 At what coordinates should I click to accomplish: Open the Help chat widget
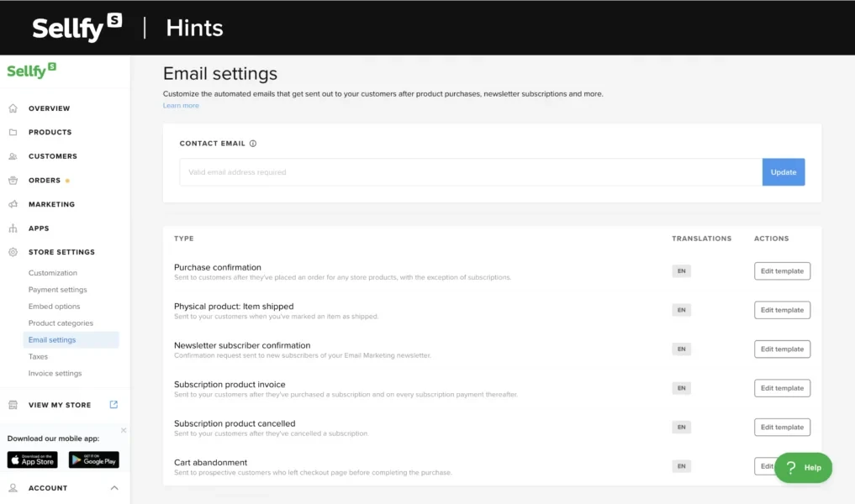click(x=803, y=468)
